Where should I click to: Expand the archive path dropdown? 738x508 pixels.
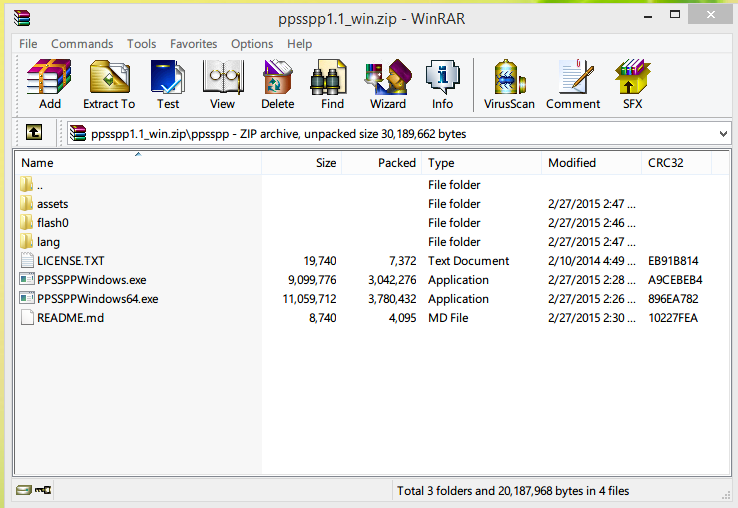723,134
